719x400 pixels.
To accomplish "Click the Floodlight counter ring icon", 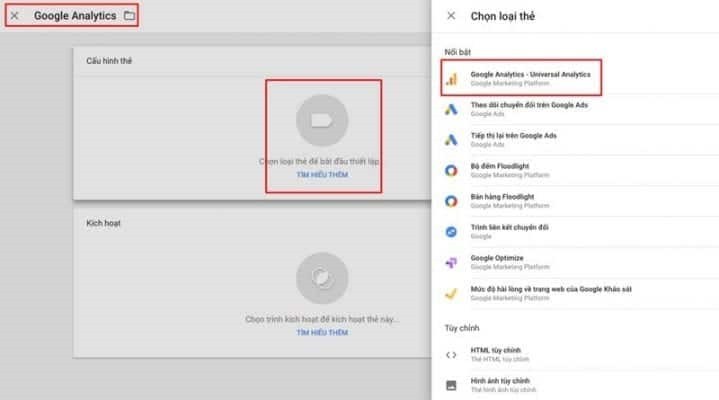I will point(451,171).
